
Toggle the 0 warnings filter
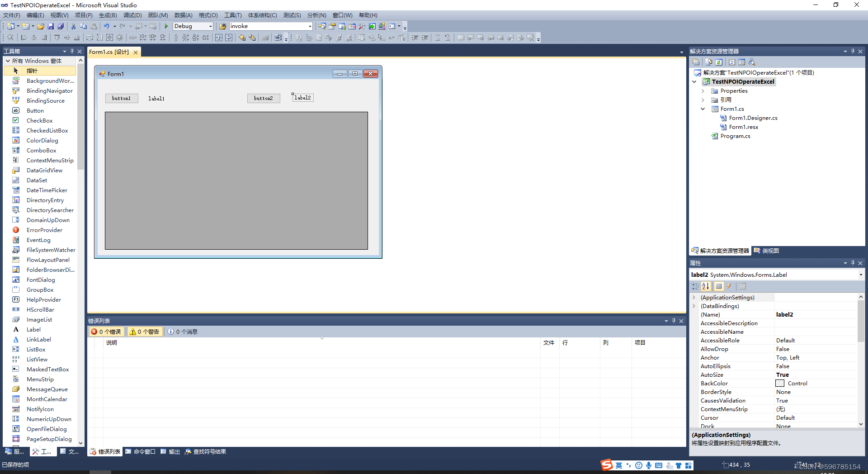tap(145, 332)
